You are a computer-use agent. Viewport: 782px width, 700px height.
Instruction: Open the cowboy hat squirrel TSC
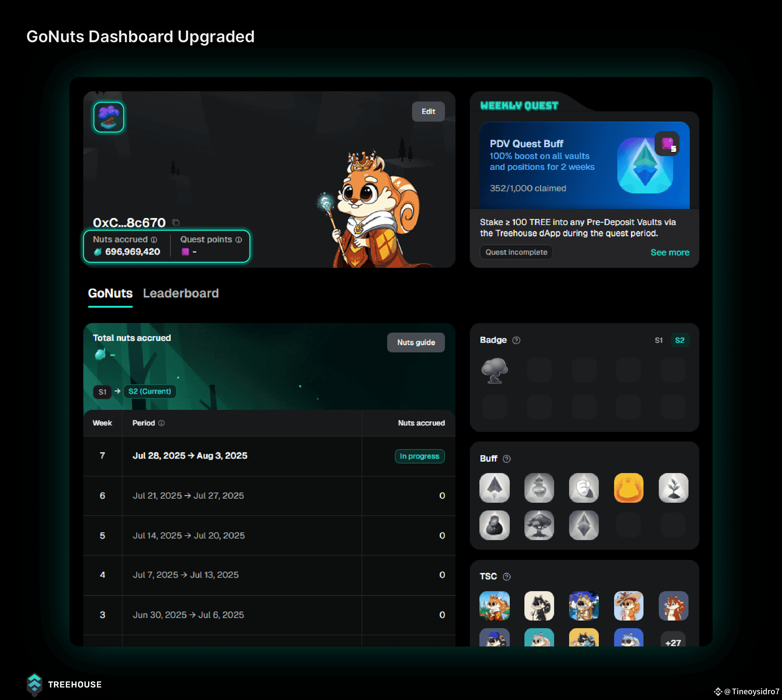point(628,606)
